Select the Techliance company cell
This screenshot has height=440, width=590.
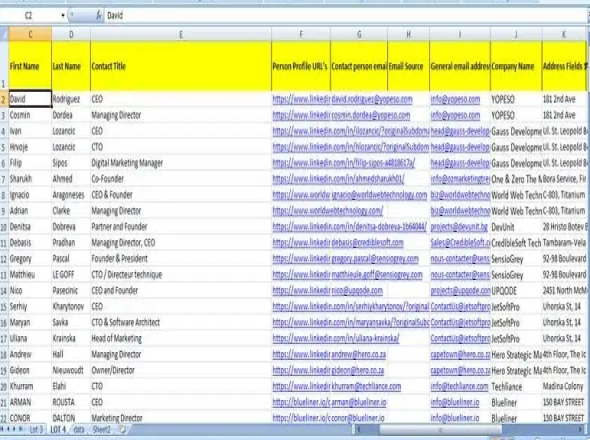click(516, 386)
